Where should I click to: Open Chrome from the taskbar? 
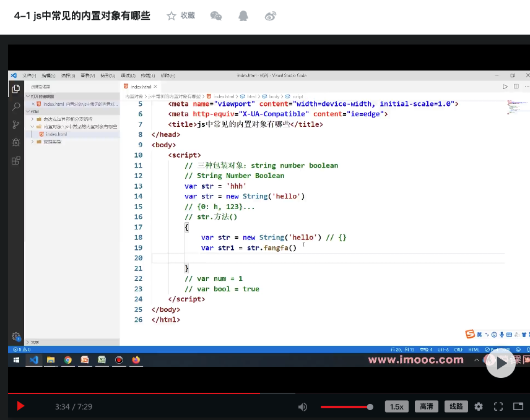[68, 360]
